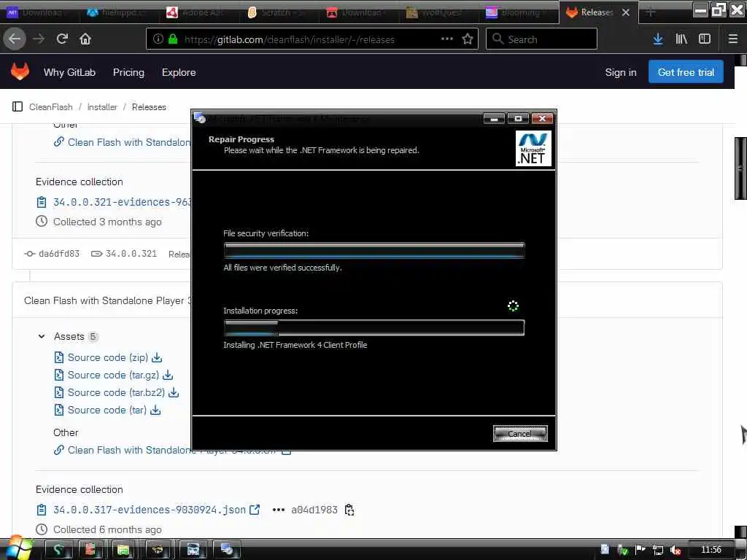Click 'Collected 3 months ago' text

[107, 222]
